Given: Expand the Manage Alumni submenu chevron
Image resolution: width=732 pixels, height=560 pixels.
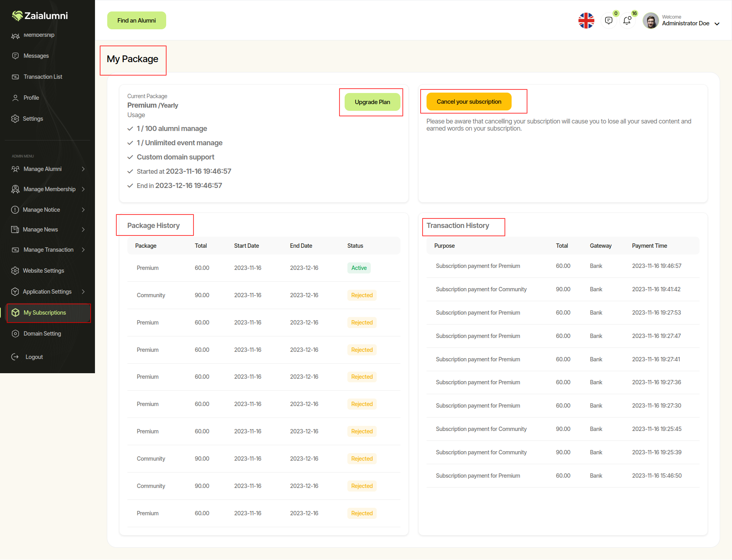Looking at the screenshot, I should tap(83, 169).
